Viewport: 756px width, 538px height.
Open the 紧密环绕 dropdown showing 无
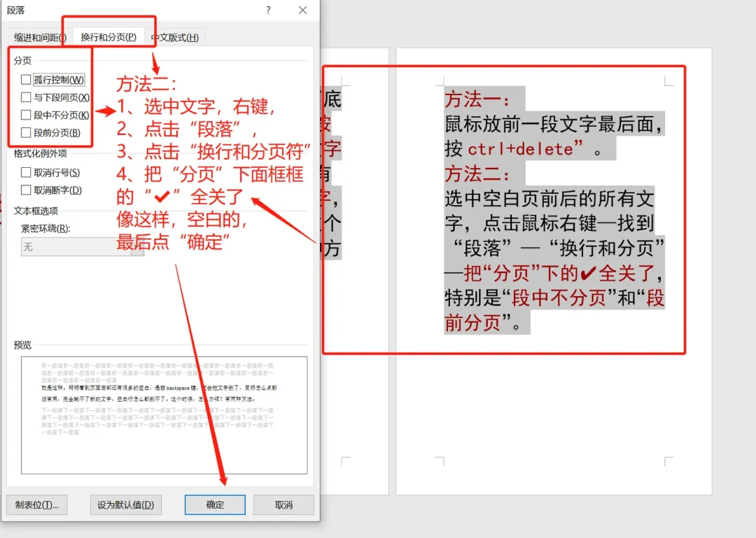point(83,247)
